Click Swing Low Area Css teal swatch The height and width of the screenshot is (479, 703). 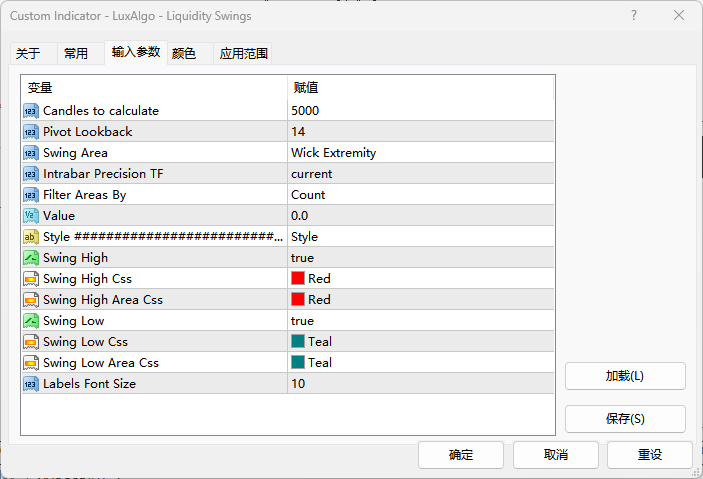[x=298, y=362]
